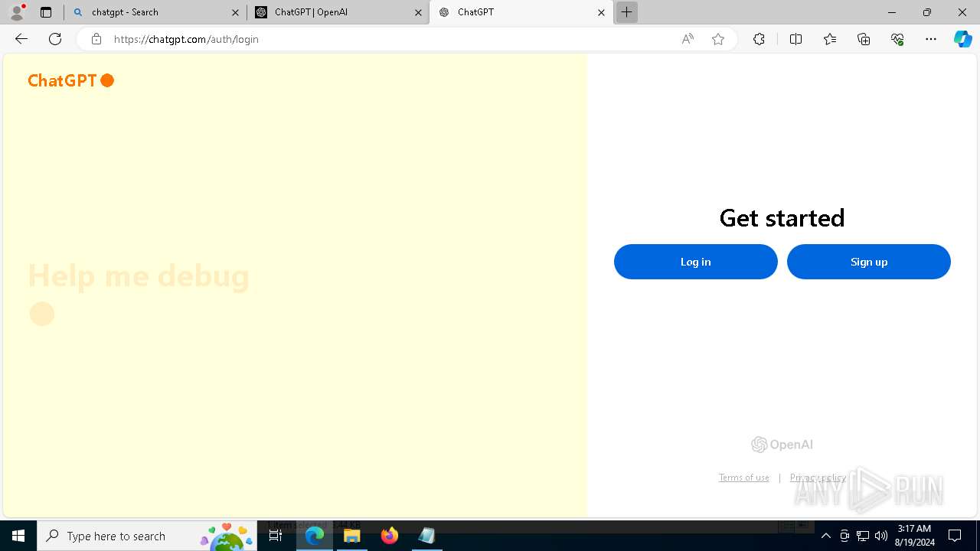Toggle Split screen view icon
Screen dimensions: 980x551
pyautogui.click(x=795, y=39)
